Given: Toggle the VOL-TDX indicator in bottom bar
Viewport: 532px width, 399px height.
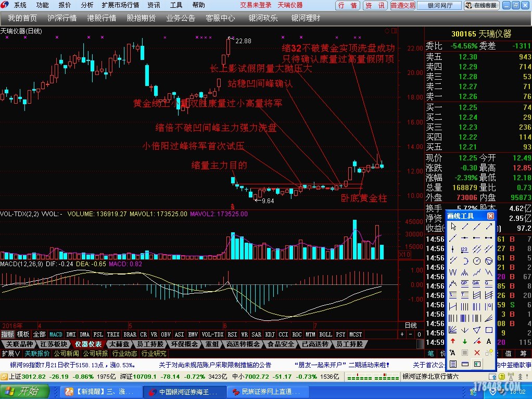Looking at the screenshot, I should point(213,334).
